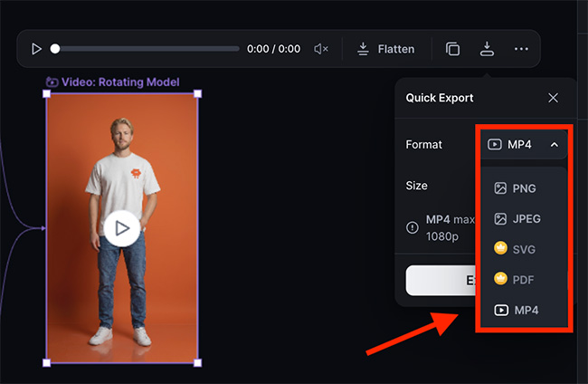Click the 0:00 / 0:00 time display
This screenshot has height=384, width=588.
click(273, 49)
